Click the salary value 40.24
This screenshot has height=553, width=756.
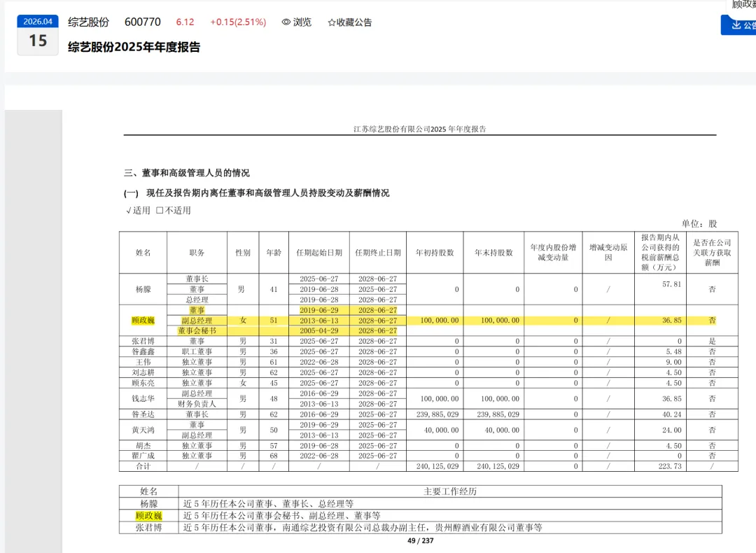pos(671,414)
